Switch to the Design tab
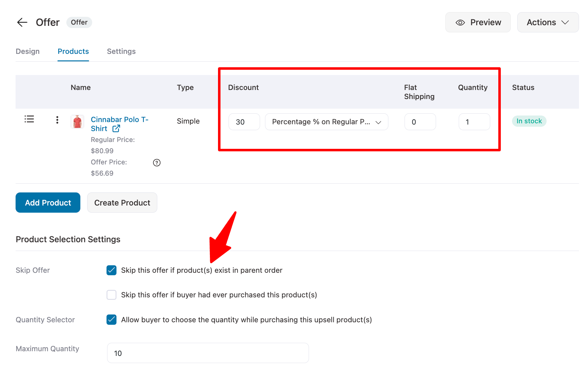This screenshot has height=378, width=588. (x=28, y=51)
